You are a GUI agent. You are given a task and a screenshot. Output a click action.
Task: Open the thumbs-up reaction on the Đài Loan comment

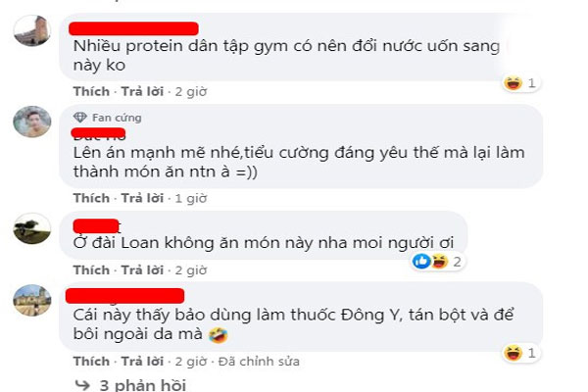(421, 261)
